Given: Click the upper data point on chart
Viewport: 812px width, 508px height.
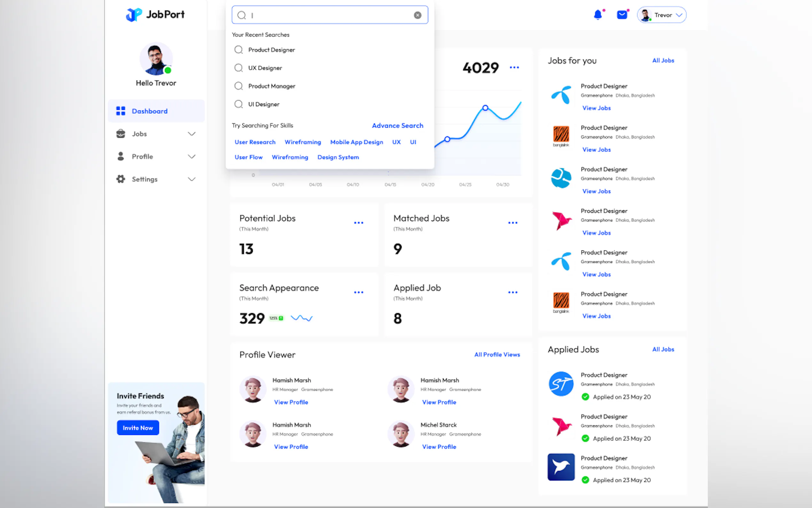Looking at the screenshot, I should (485, 108).
